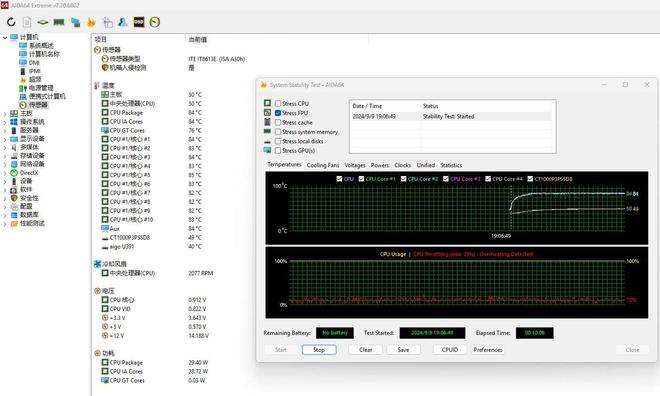This screenshot has width=660, height=396.
Task: Launch the flame stability test icon
Action: point(91,22)
